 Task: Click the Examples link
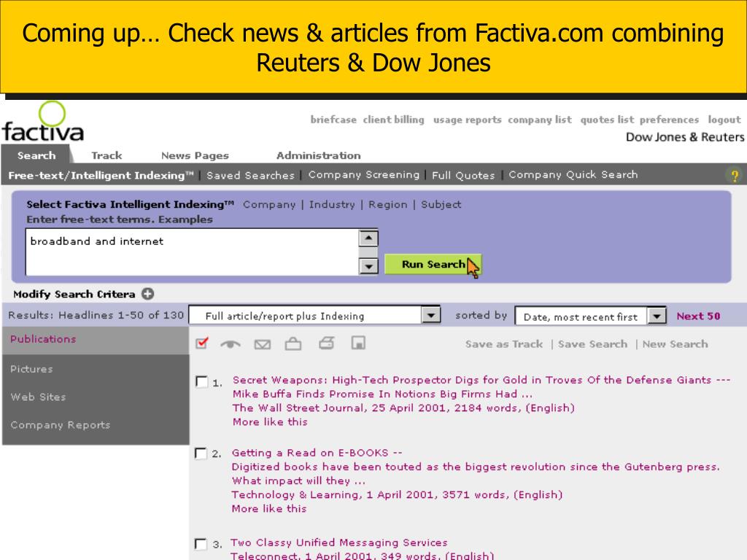[x=185, y=219]
